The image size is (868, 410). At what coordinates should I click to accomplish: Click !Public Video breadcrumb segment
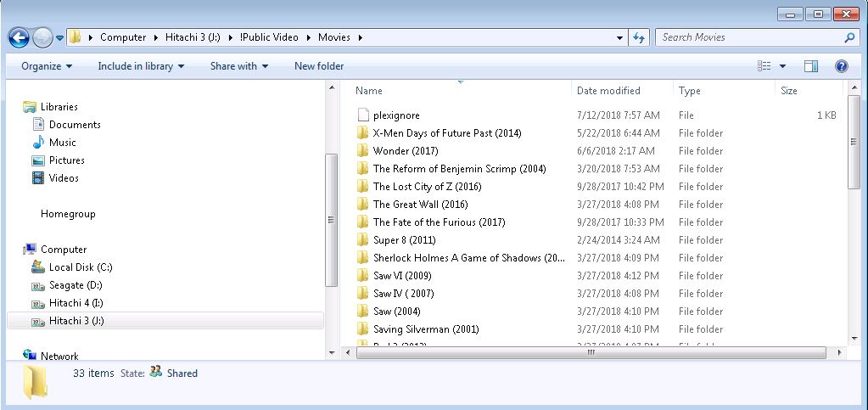click(x=269, y=37)
